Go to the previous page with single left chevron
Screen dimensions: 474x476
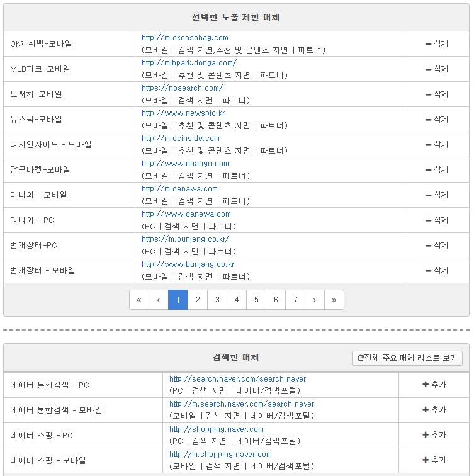coord(159,300)
